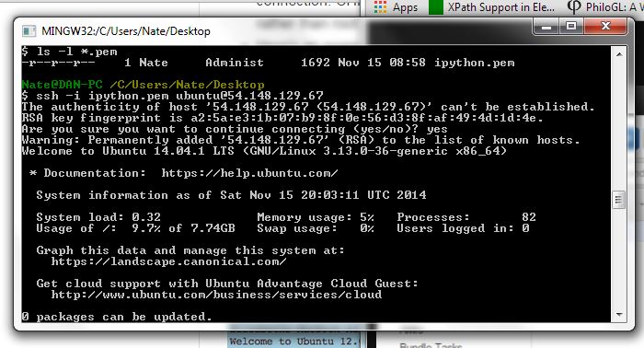Click the 'Usage of /: 9.7% of 7.74GB' entry
Viewport: 644px width, 348px height.
(135, 228)
